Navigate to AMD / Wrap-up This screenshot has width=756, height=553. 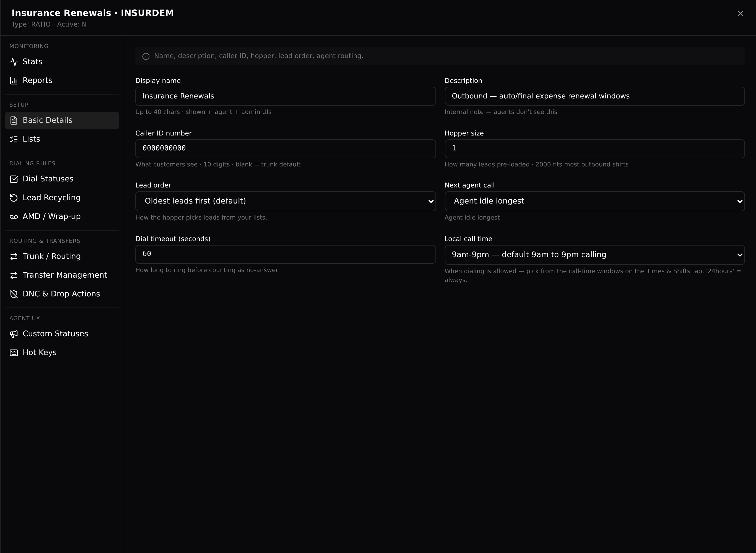(62, 216)
